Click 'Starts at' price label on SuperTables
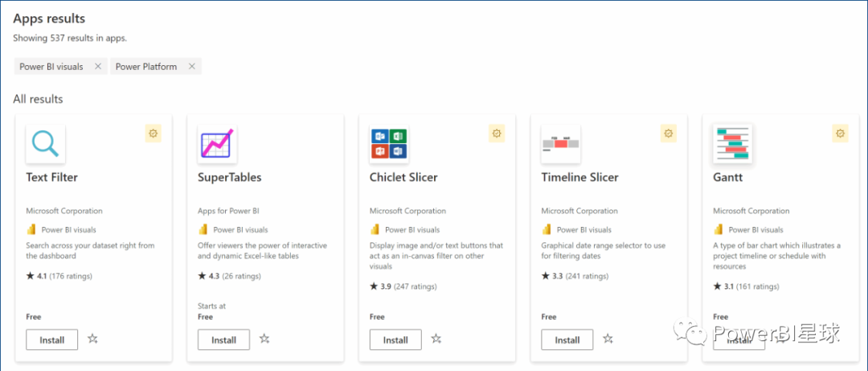 pyautogui.click(x=212, y=306)
